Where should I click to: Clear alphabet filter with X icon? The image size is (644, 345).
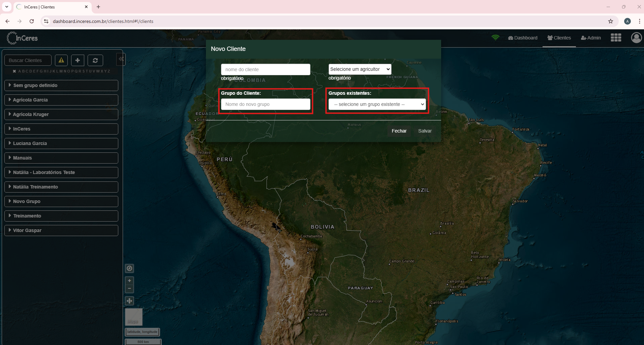14,71
